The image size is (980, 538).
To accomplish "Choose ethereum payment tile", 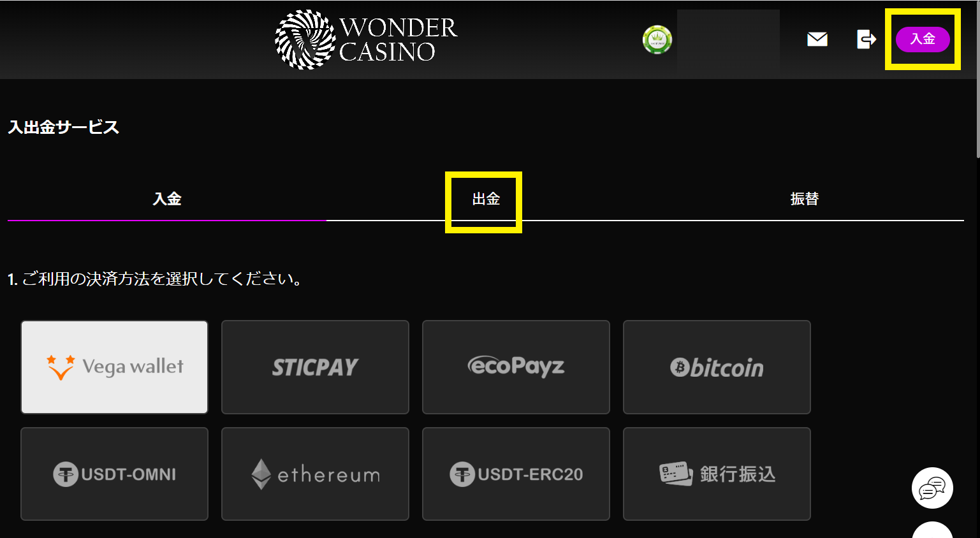I will click(315, 474).
